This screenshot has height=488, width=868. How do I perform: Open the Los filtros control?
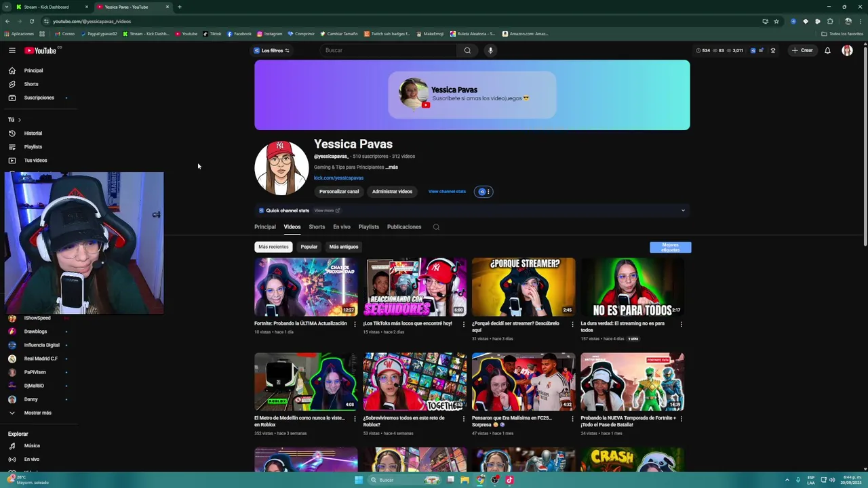tap(272, 50)
